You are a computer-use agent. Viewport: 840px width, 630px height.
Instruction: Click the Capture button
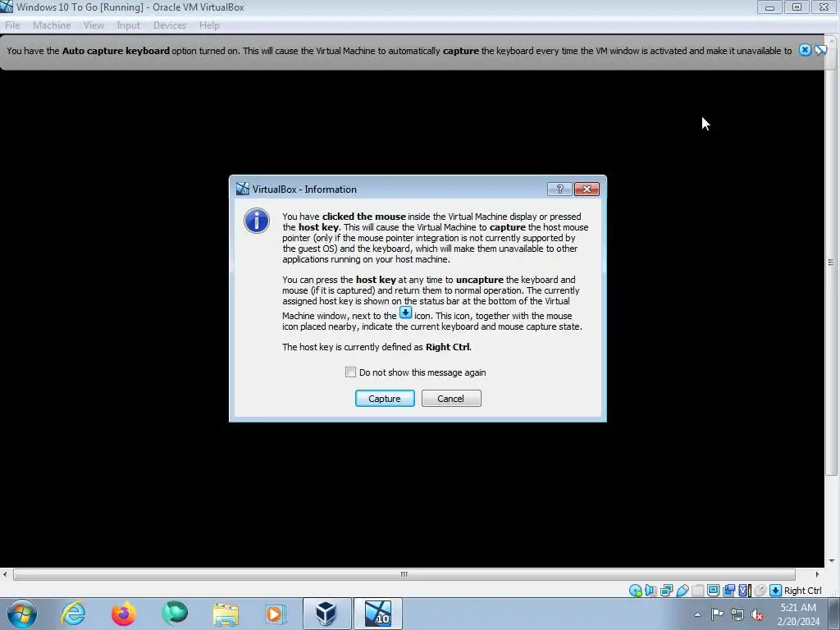385,399
